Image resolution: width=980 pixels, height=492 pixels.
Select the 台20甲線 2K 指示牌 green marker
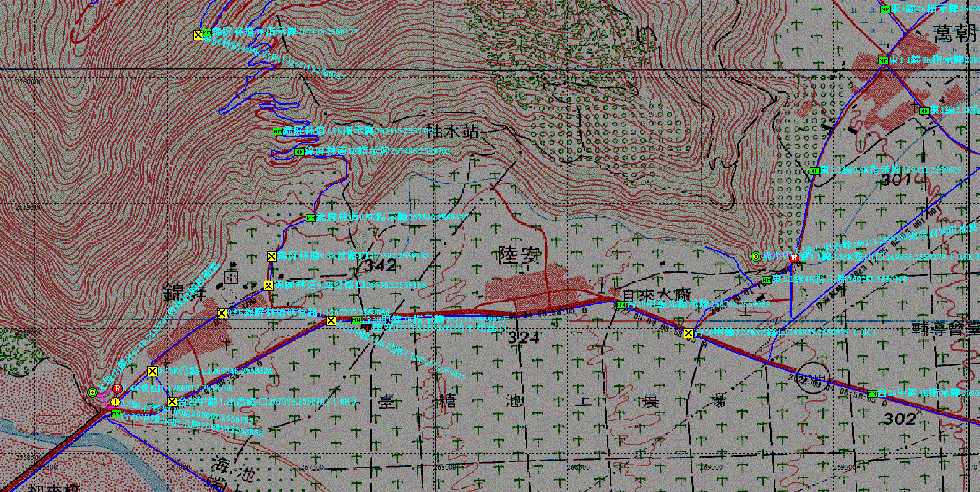pyautogui.click(x=356, y=320)
